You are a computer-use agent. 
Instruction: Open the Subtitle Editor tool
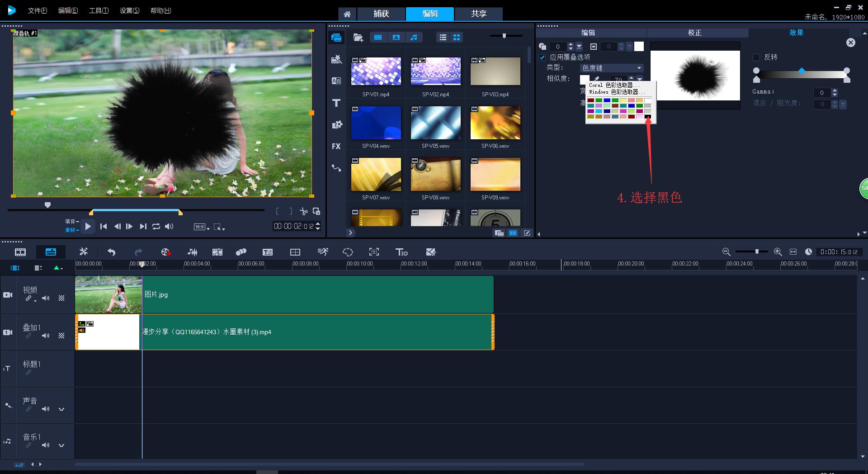click(x=268, y=252)
